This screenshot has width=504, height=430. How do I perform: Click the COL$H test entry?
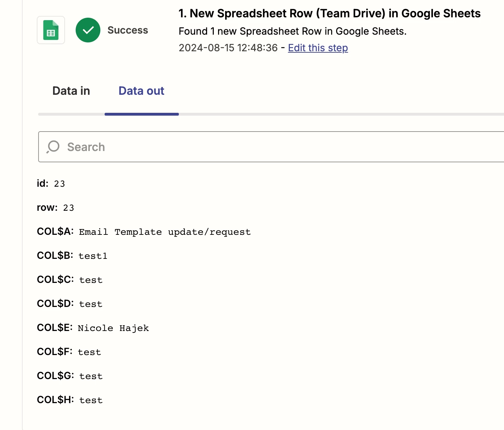(70, 400)
